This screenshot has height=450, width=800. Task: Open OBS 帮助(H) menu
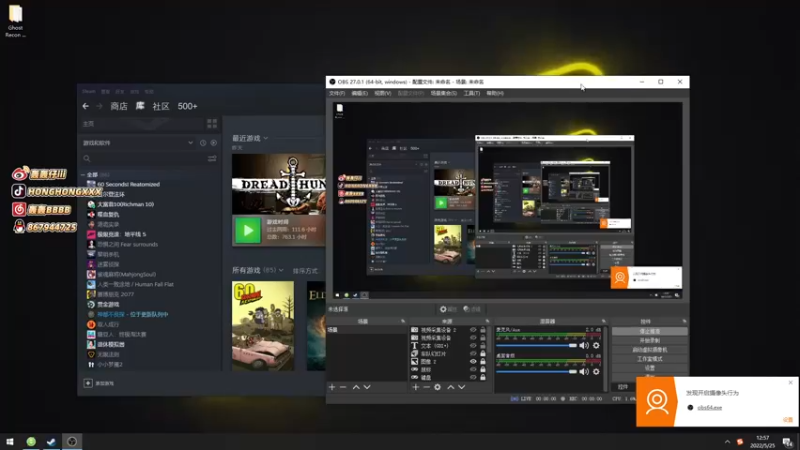point(495,93)
